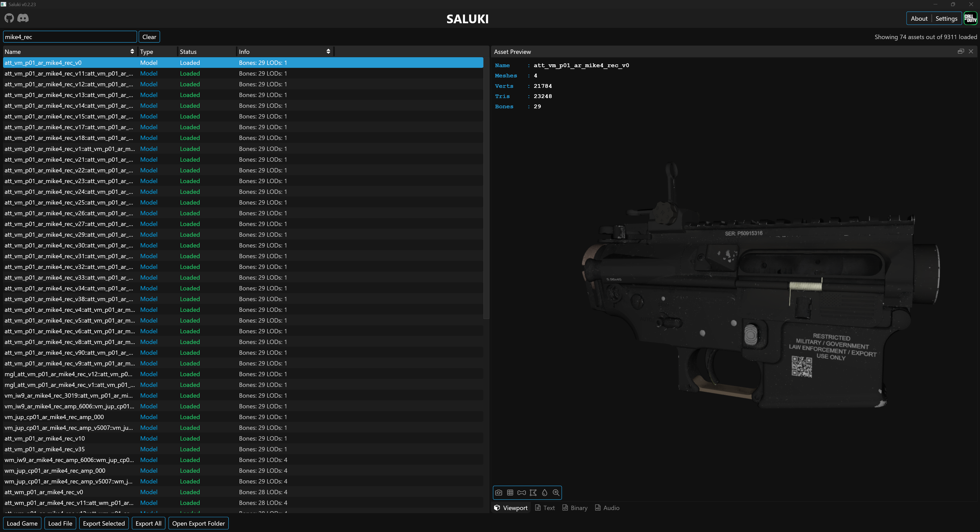Open the Audio tab
This screenshot has width=980, height=532.
point(607,508)
